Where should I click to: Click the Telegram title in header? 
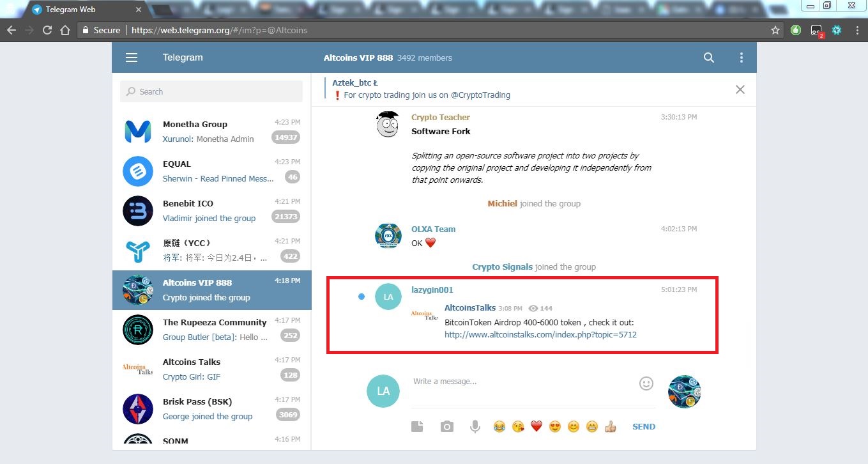pos(183,58)
